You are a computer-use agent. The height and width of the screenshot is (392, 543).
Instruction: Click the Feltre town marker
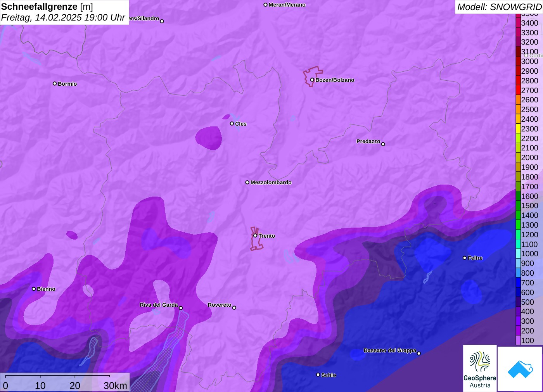coord(464,258)
